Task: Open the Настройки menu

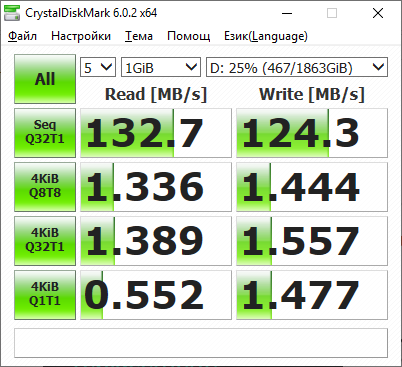Action: point(81,36)
